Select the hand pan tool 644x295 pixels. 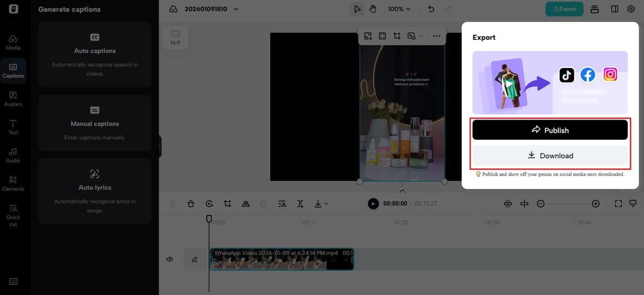(x=373, y=9)
